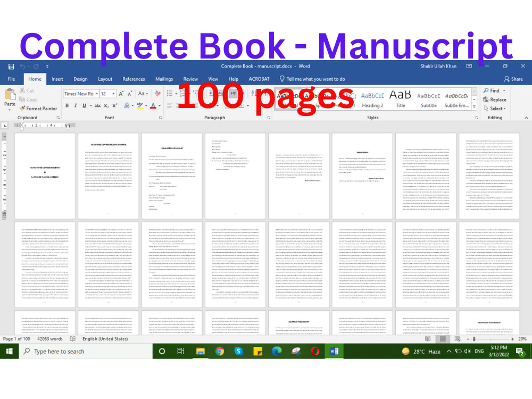Viewport: 532px width, 399px height.
Task: Switch to Web Layout view icon
Action: (x=458, y=339)
